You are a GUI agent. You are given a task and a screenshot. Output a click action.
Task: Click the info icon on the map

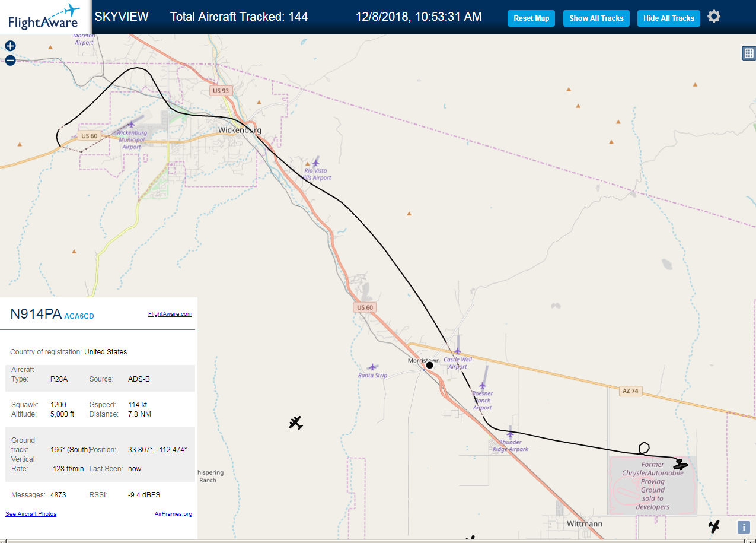pos(744,527)
